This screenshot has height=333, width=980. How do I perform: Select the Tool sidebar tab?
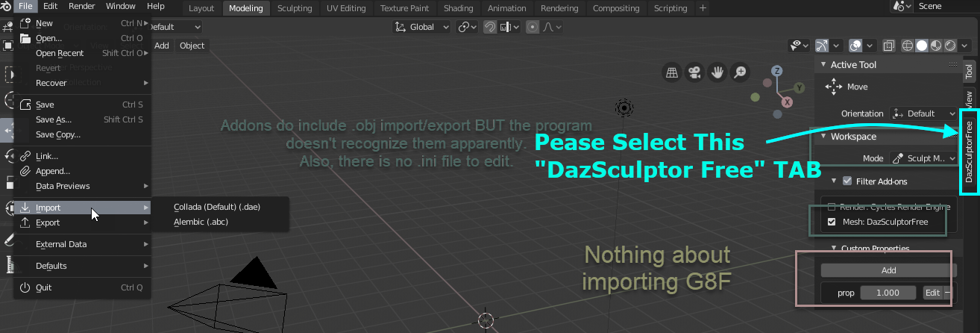click(969, 72)
